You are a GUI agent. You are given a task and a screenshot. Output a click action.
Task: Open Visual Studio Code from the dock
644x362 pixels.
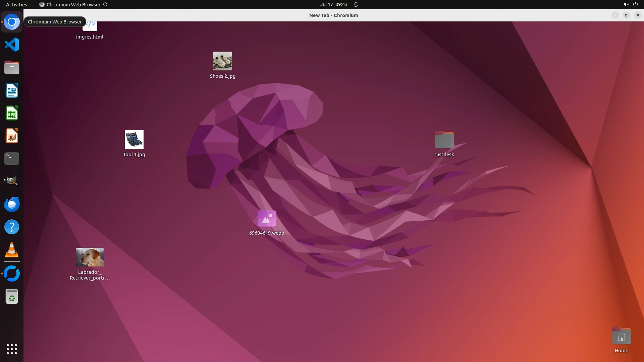12,45
